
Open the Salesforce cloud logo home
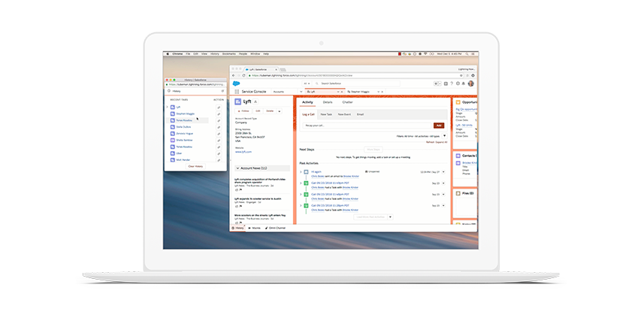(x=236, y=83)
